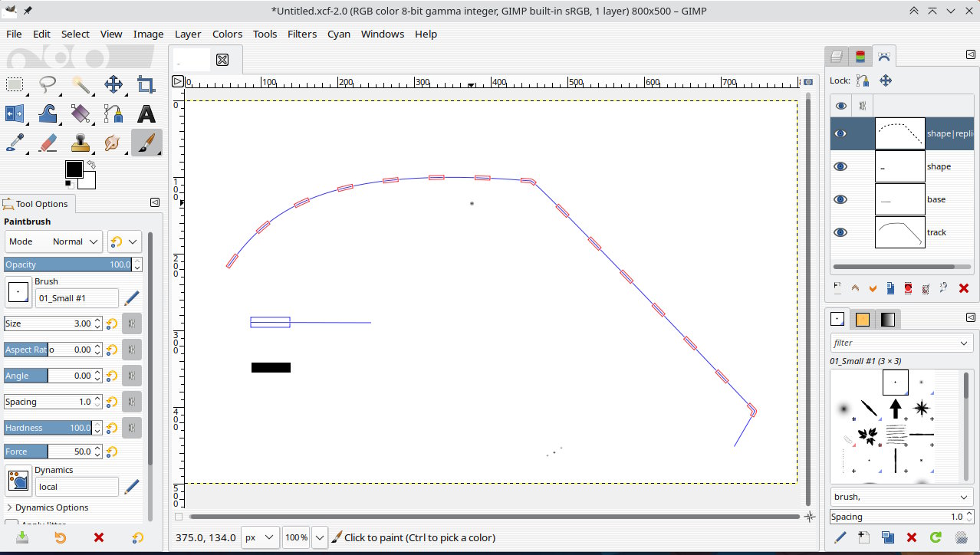The image size is (980, 555).
Task: Refresh brushes with green arrow icon
Action: coord(936,537)
